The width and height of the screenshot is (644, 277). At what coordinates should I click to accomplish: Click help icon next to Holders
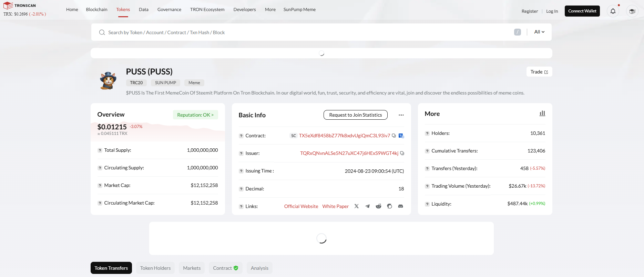coord(427,133)
